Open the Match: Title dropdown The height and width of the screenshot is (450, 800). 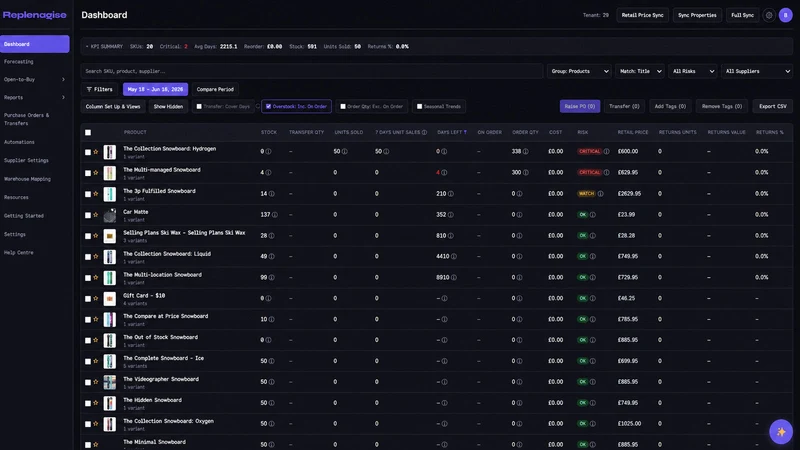click(640, 71)
